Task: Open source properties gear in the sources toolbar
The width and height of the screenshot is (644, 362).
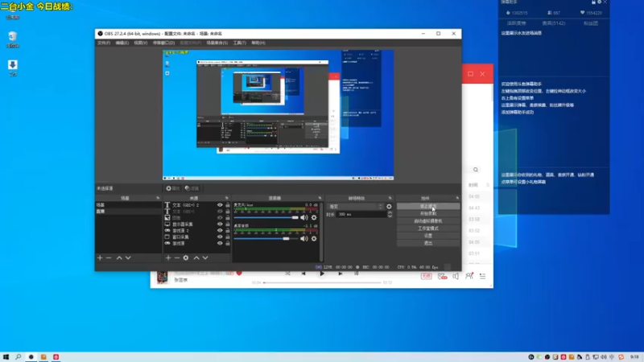Action: click(x=186, y=257)
